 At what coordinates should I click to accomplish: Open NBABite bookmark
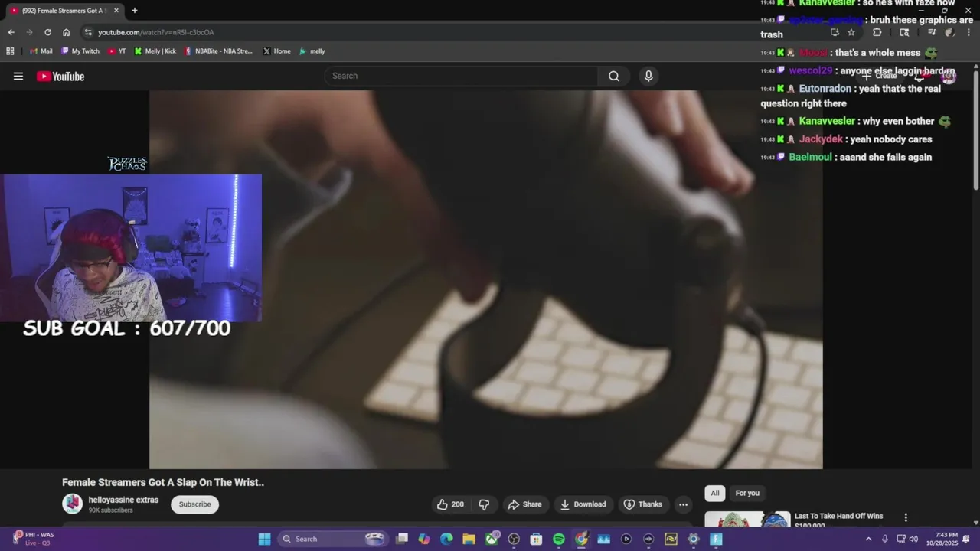click(218, 51)
